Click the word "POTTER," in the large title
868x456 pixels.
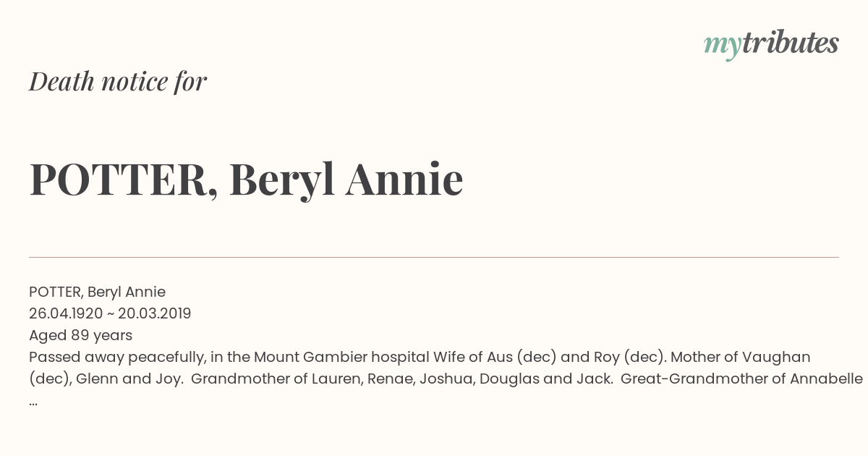(x=124, y=180)
